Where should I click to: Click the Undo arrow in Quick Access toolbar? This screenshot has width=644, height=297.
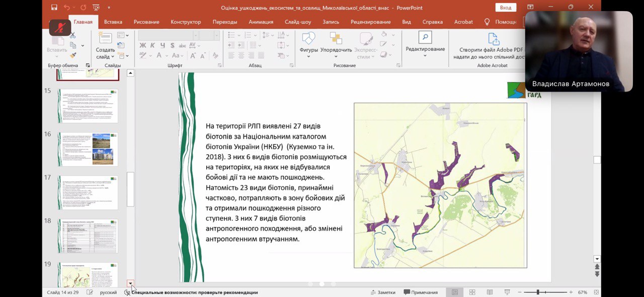tap(67, 8)
